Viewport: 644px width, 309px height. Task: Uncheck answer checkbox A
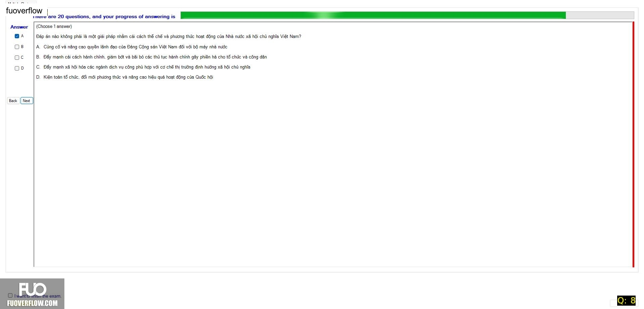pos(17,36)
